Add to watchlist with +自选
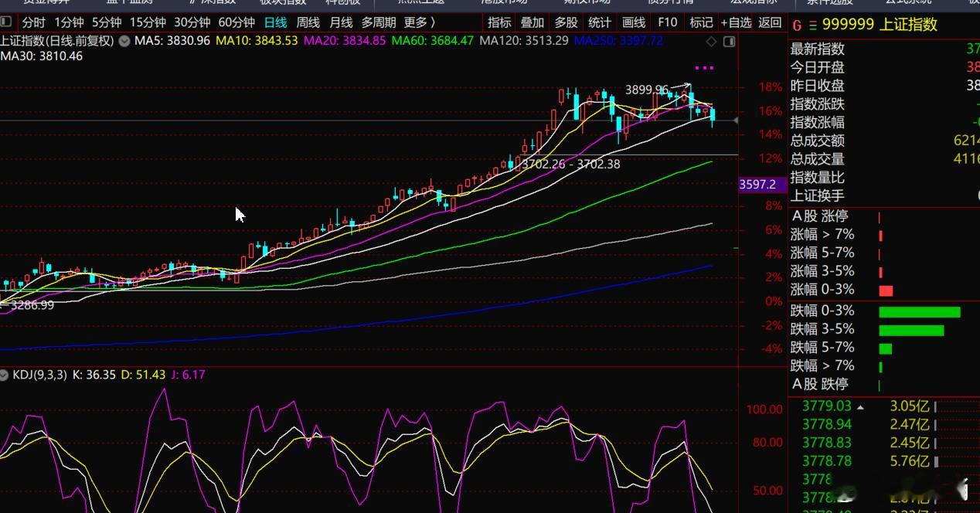This screenshot has width=980, height=513. tap(736, 22)
